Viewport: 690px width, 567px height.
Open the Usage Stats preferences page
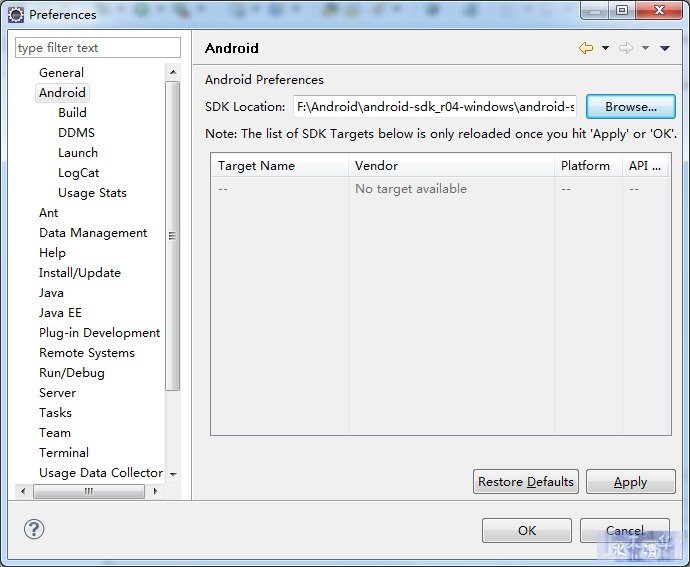[x=92, y=193]
